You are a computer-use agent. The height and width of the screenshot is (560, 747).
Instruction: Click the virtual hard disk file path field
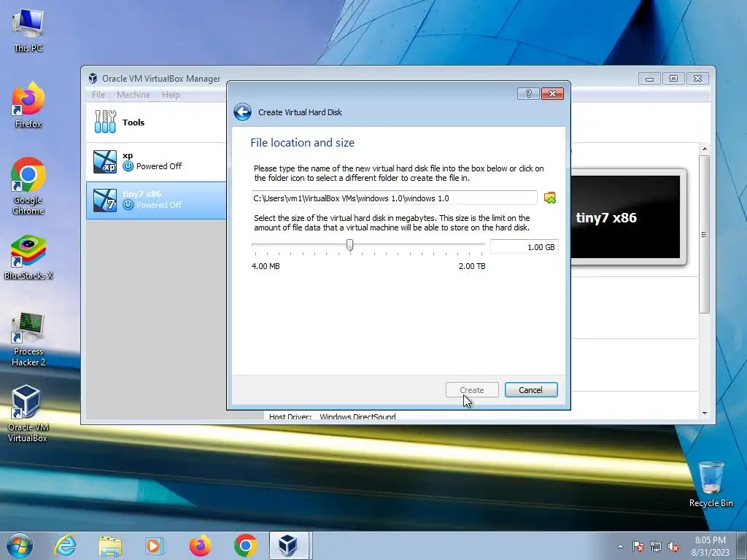coord(394,198)
